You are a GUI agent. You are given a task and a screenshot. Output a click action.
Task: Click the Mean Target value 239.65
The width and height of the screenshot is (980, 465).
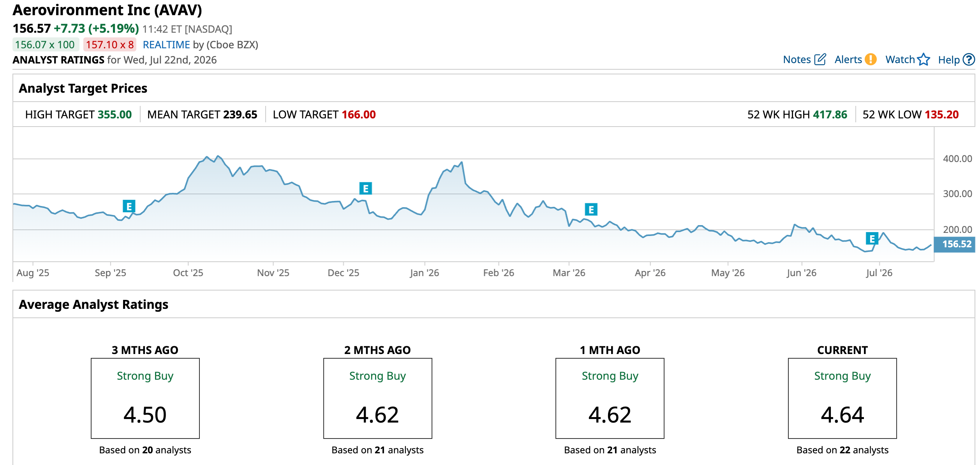[x=240, y=114]
